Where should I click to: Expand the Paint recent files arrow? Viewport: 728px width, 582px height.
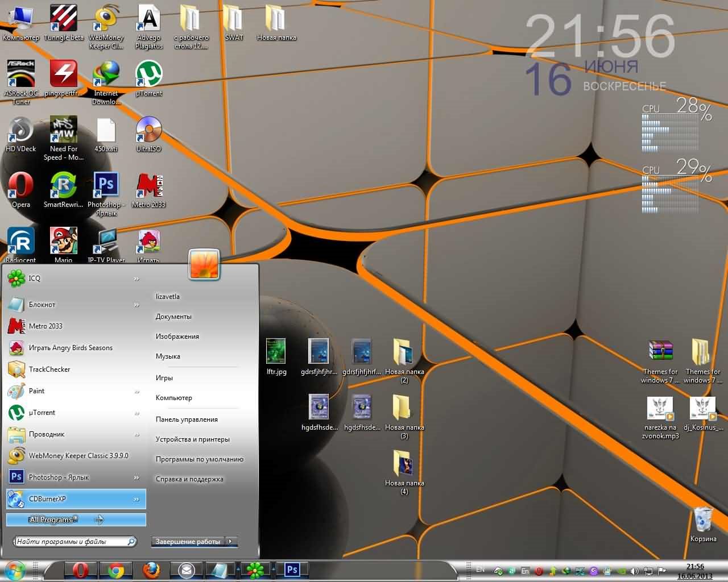point(136,392)
